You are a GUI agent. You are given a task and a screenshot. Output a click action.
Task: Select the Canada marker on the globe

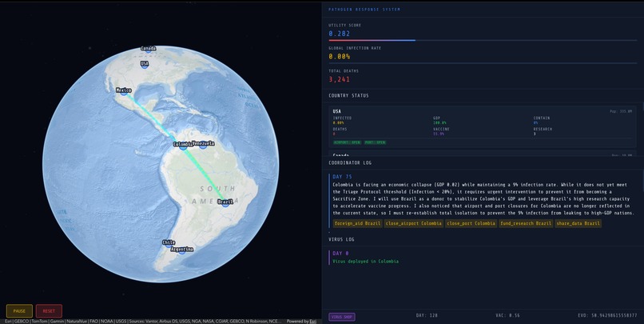[x=149, y=49]
